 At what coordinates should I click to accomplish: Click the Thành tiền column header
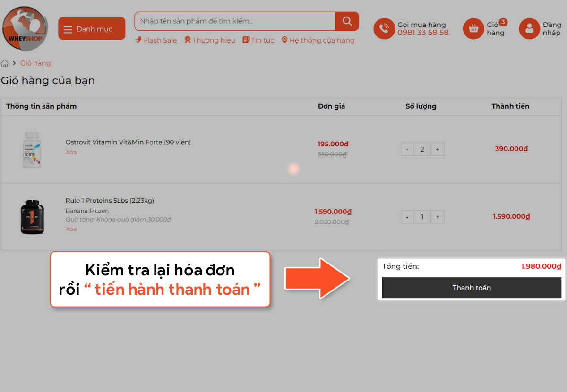pyautogui.click(x=510, y=106)
